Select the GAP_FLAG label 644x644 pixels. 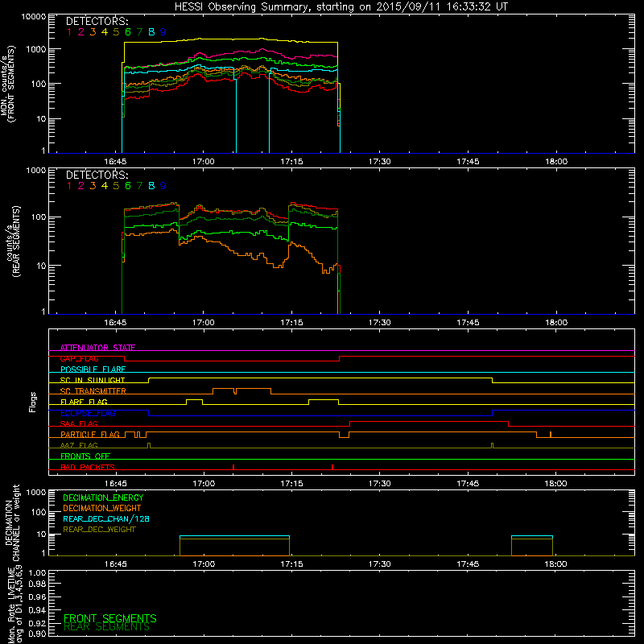click(79, 358)
